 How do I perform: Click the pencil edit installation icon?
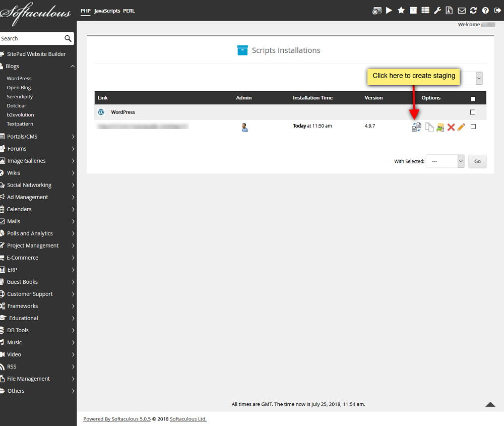pos(461,128)
